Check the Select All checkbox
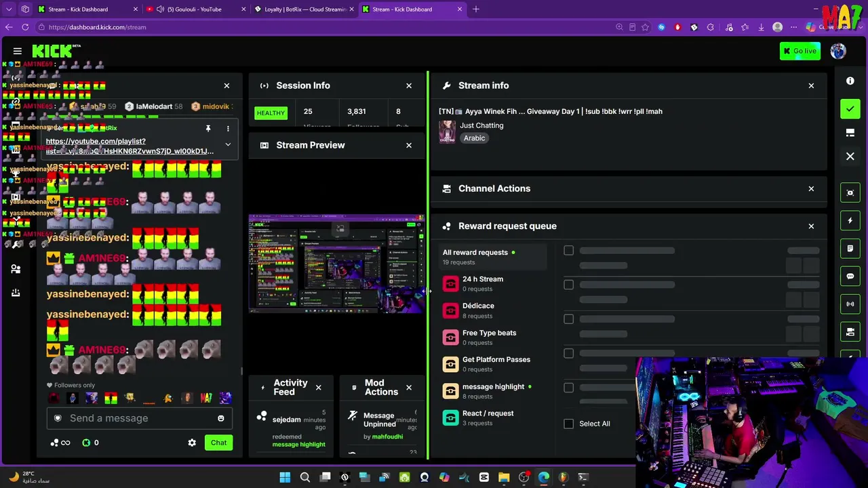This screenshot has height=488, width=868. (x=568, y=424)
